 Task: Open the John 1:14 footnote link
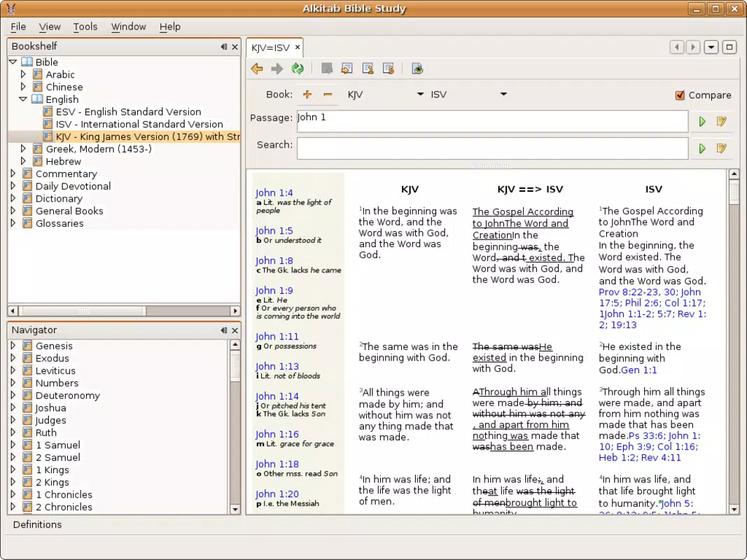coord(277,396)
